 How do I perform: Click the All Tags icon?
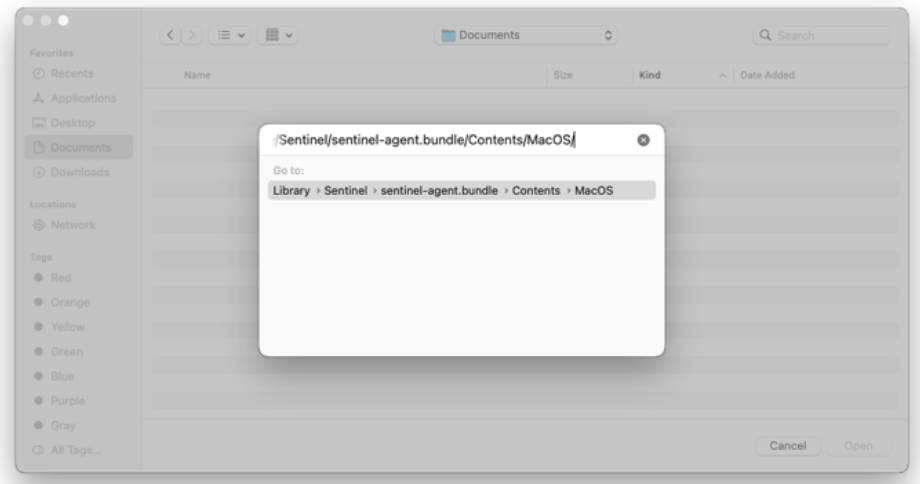[38, 450]
